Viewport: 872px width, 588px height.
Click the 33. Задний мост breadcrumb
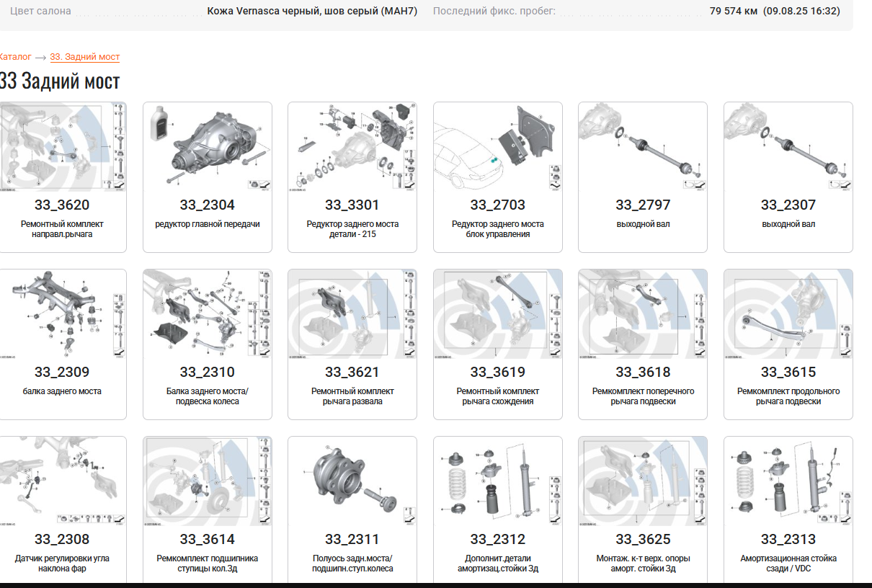85,57
